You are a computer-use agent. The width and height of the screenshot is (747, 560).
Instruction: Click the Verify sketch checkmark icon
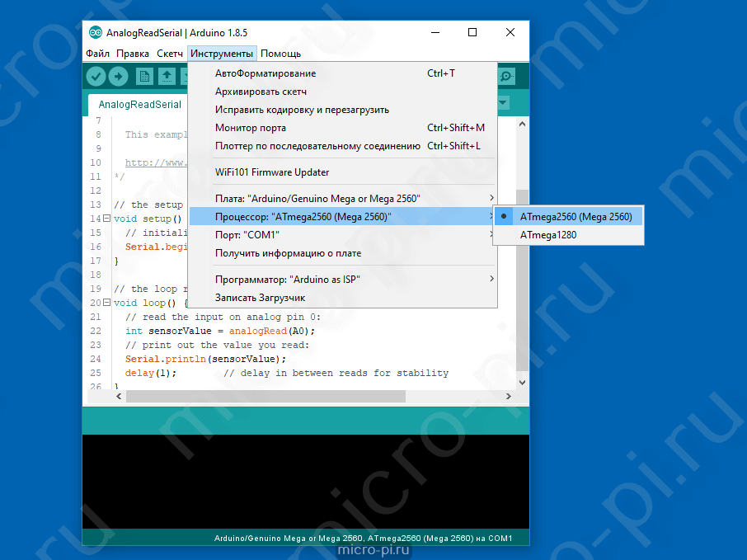click(x=96, y=77)
